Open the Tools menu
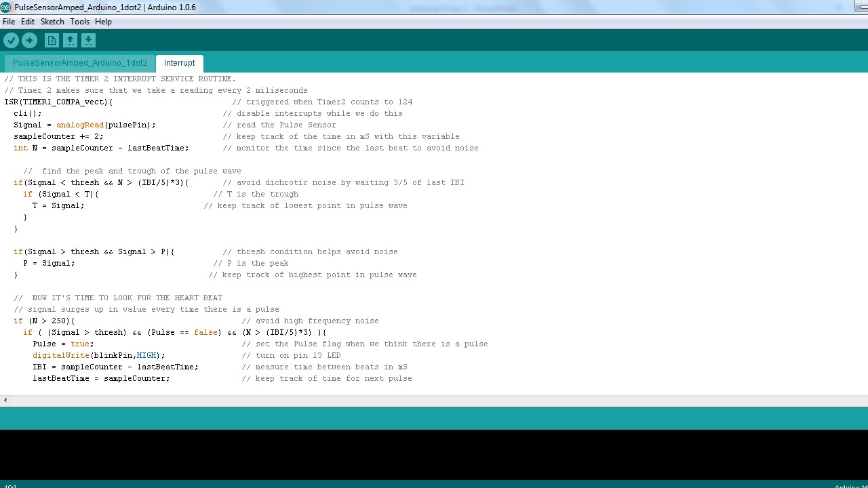Screen dimensions: 868x488 (79, 21)
